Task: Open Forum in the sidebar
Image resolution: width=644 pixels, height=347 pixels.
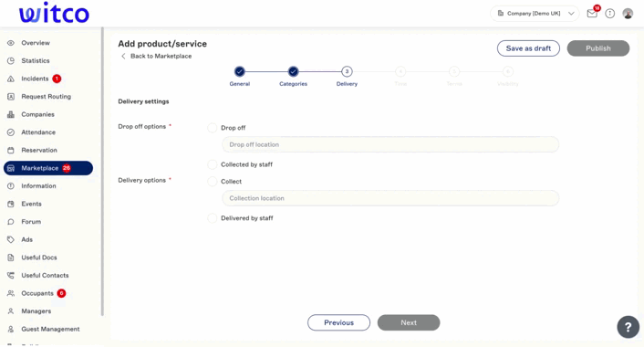Action: pyautogui.click(x=31, y=222)
